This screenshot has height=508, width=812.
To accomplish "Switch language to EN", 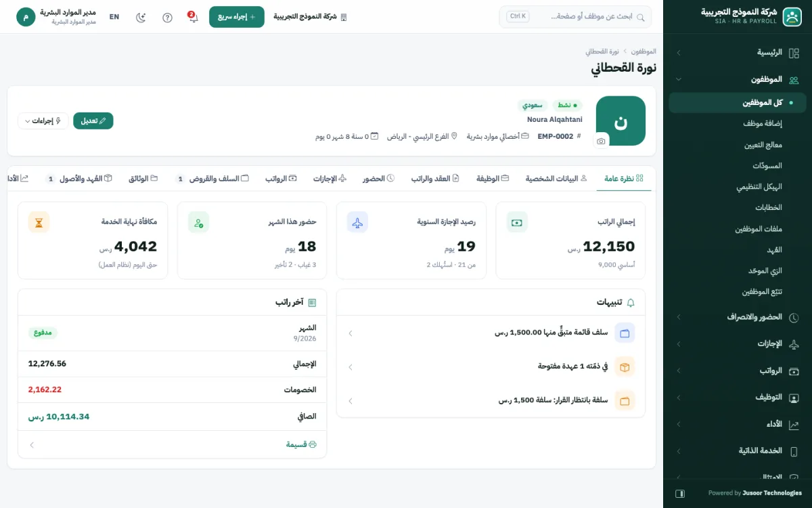I will click(114, 17).
